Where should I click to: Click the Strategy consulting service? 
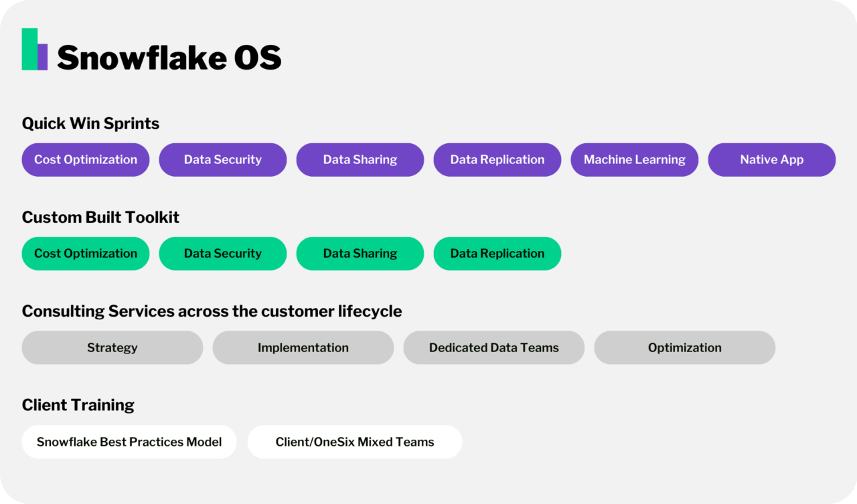click(x=112, y=347)
